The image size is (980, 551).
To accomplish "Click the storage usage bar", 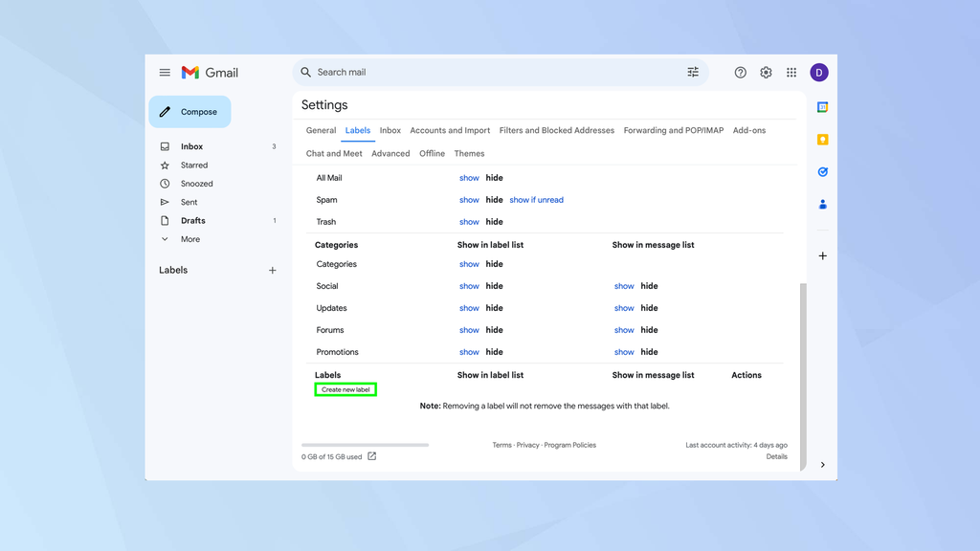I will [367, 444].
